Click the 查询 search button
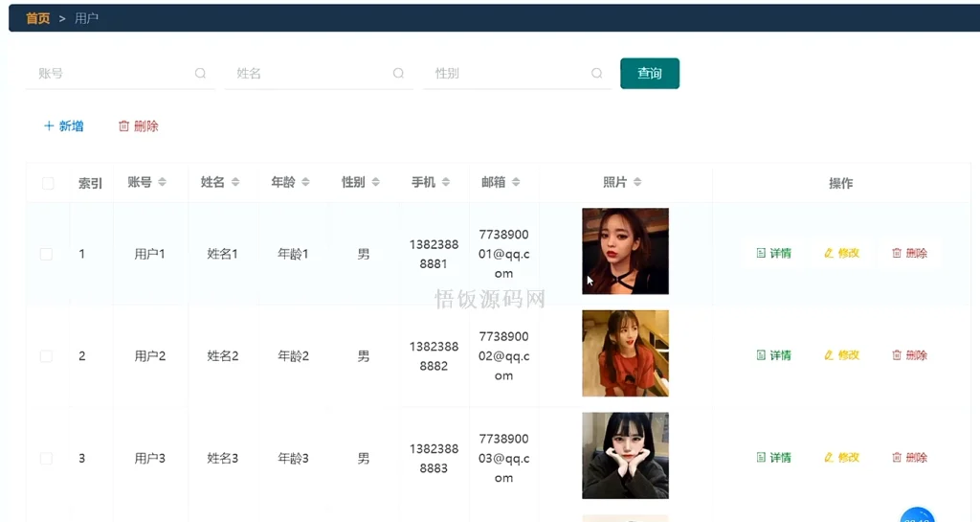This screenshot has width=980, height=522. point(650,73)
